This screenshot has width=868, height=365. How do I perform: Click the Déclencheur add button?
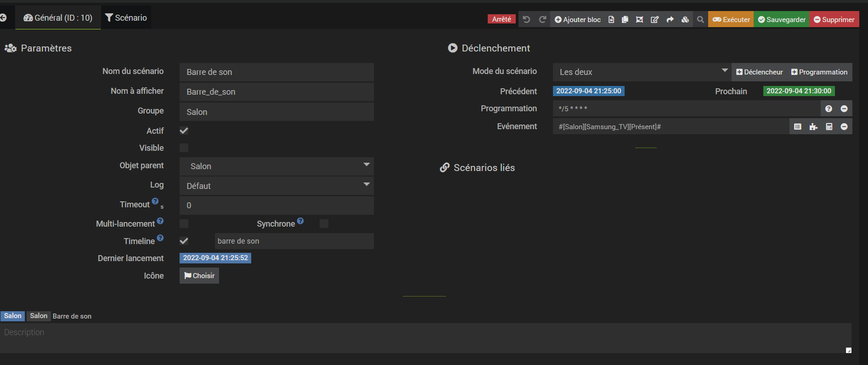tap(759, 72)
